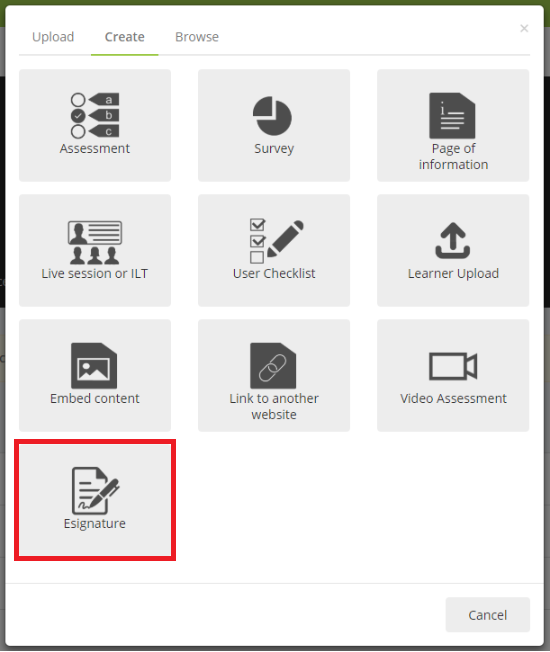Select the Create tab

tap(125, 37)
